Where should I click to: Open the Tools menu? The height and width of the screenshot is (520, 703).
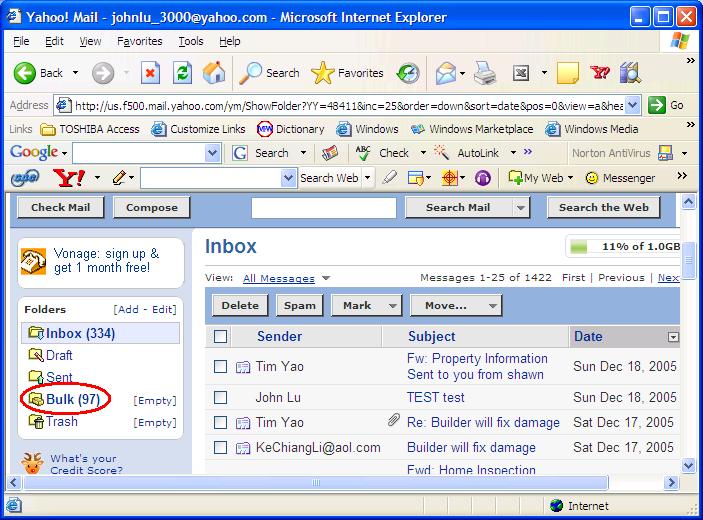coord(191,41)
